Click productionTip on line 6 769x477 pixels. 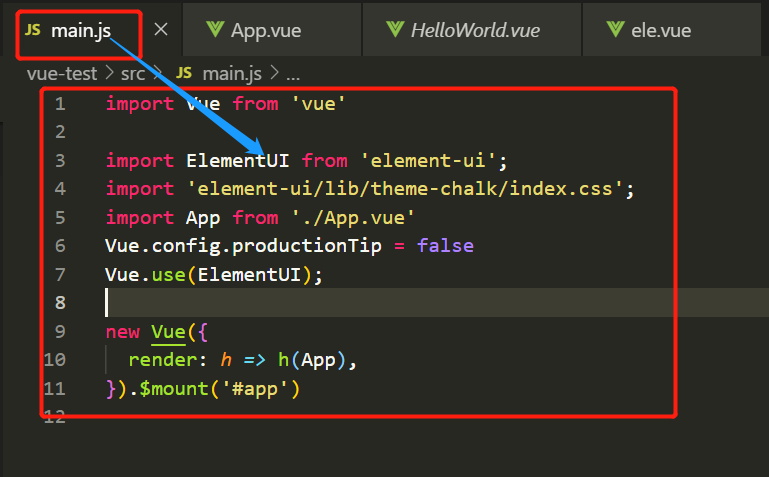tap(307, 246)
